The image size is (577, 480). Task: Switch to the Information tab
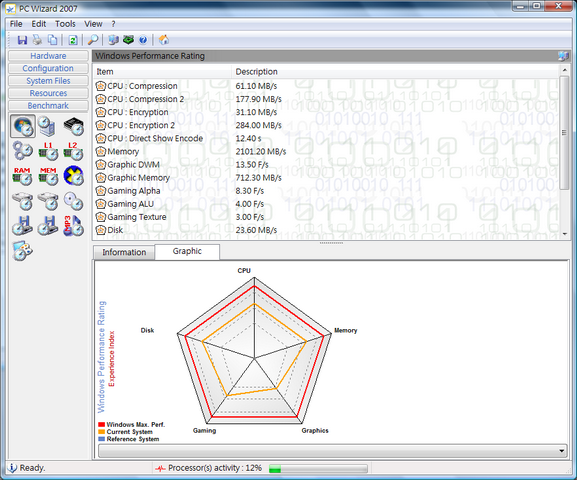[x=124, y=253]
